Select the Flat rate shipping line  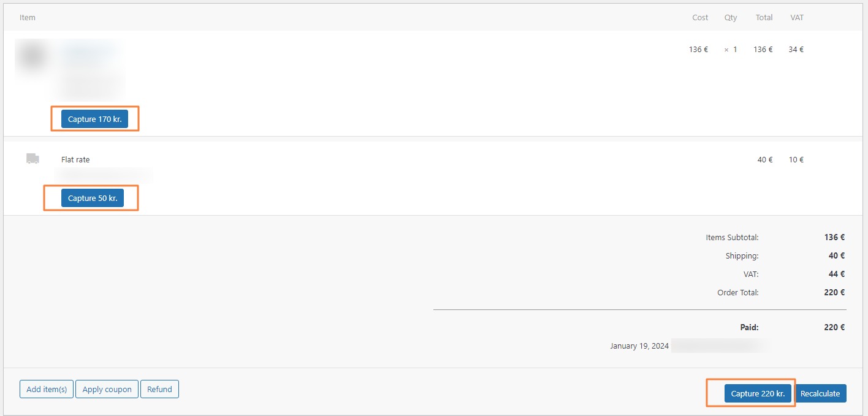pos(75,159)
